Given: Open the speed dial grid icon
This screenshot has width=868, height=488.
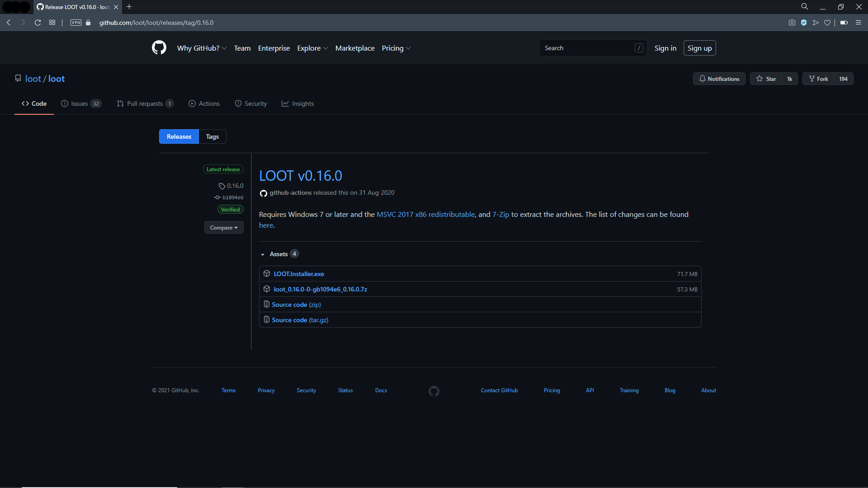Looking at the screenshot, I should 52,23.
